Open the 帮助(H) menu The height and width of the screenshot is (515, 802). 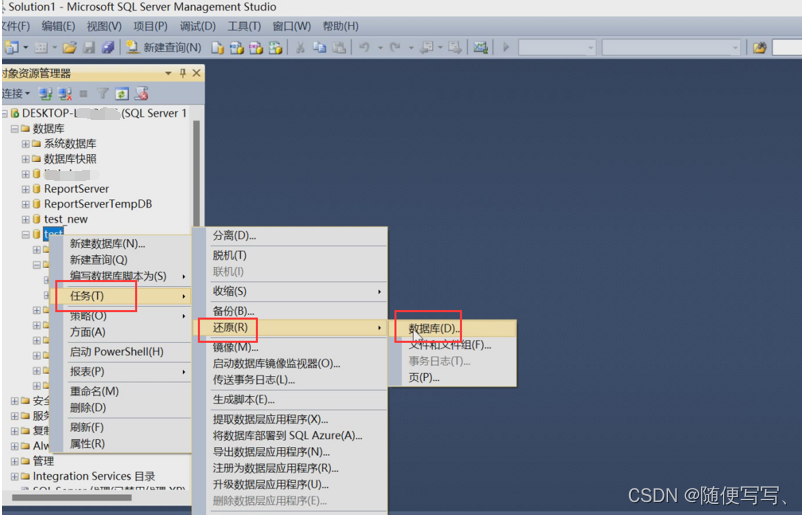coord(340,26)
